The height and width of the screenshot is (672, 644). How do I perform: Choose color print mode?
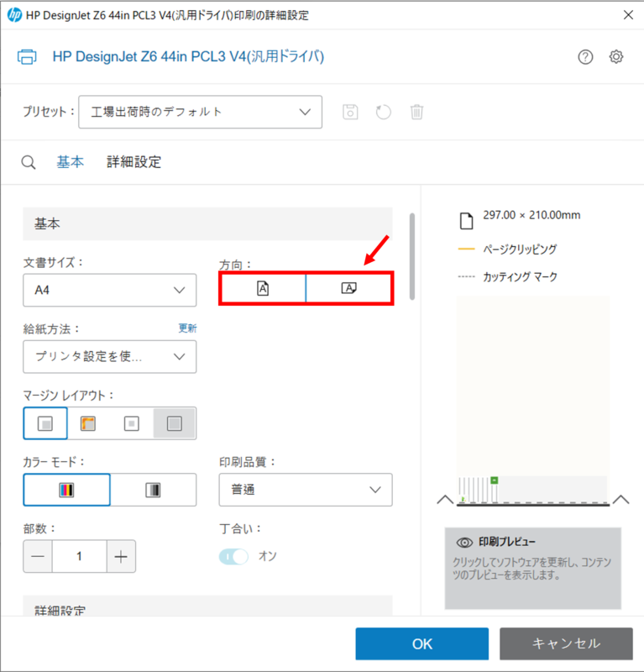pyautogui.click(x=67, y=490)
